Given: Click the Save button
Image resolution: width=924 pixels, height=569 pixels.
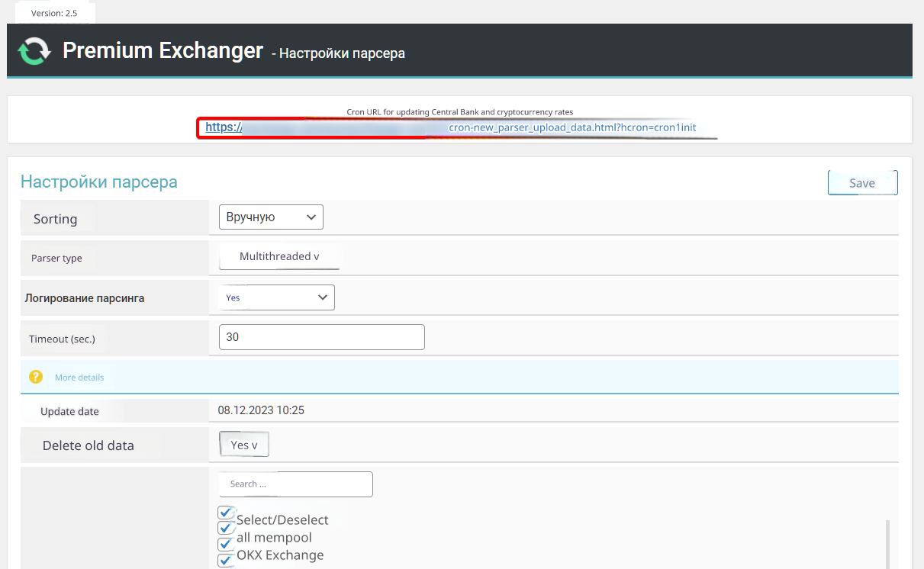Looking at the screenshot, I should (862, 183).
